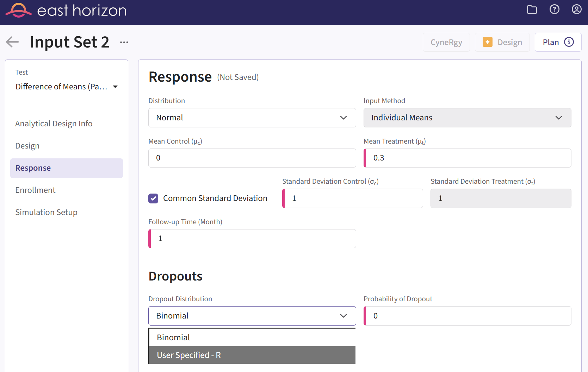Viewport: 588px width, 372px height.
Task: Open the Distribution Normal dropdown
Action: [x=252, y=118]
